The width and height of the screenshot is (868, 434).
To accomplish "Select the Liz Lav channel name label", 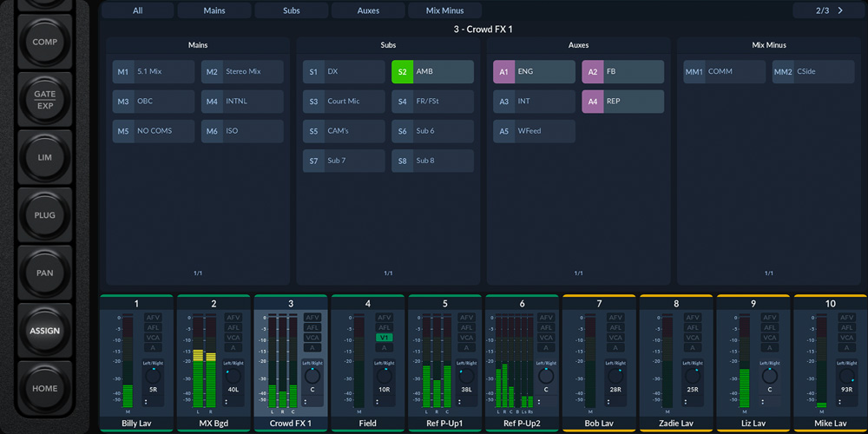I will coord(753,424).
